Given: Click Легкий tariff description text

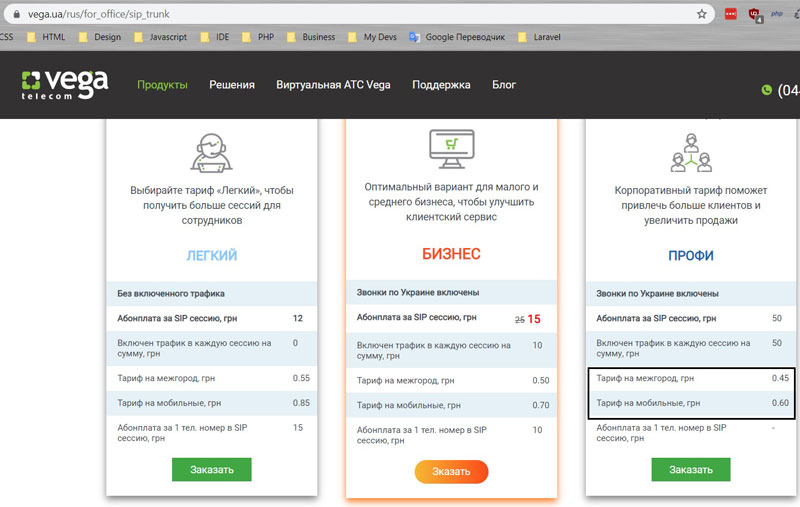Looking at the screenshot, I should [x=212, y=205].
